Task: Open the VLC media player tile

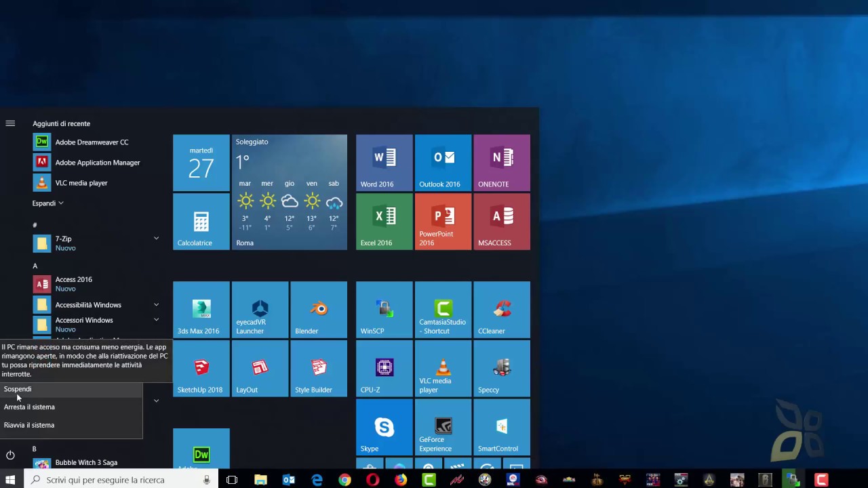Action: (x=443, y=369)
